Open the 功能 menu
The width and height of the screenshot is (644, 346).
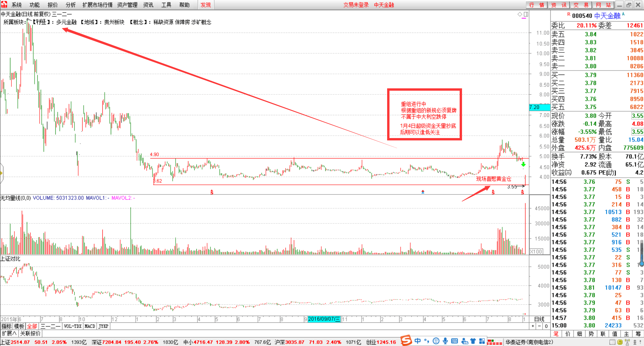34,5
